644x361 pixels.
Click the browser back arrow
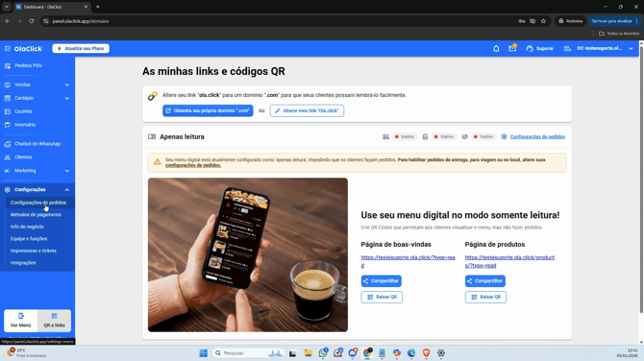8,21
